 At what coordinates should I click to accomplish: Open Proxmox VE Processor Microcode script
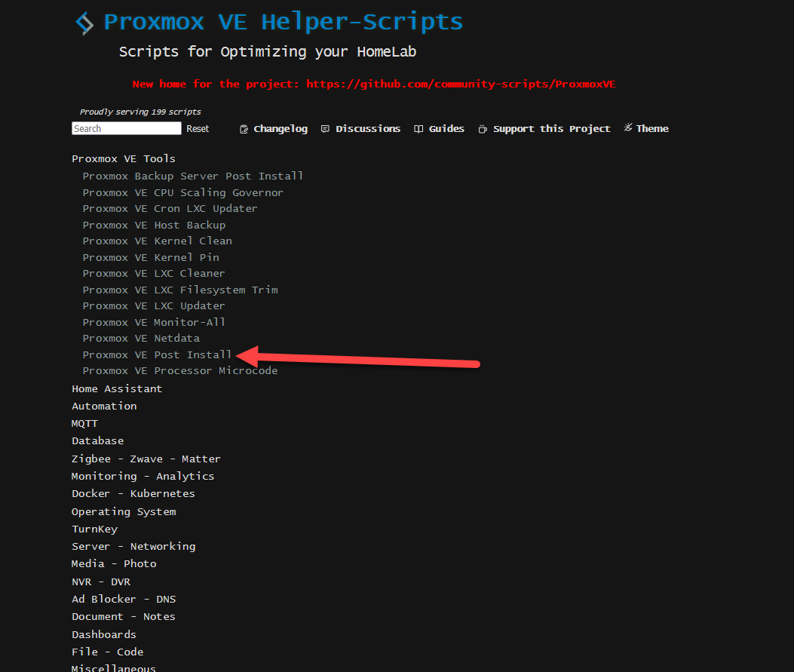point(179,370)
